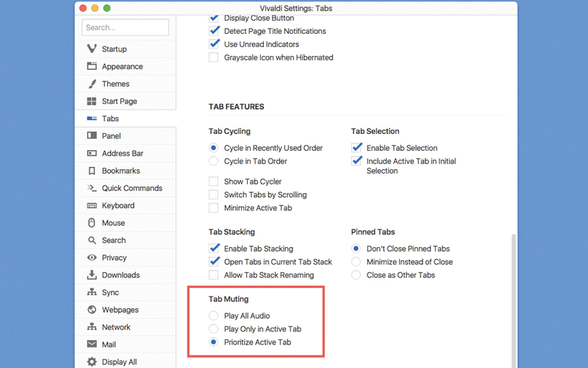
Task: Click the vertical scrollbar on right
Action: [513, 294]
